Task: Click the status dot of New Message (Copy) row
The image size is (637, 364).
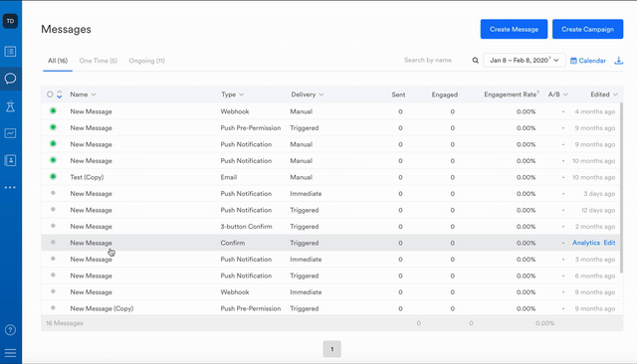Action: [x=53, y=307]
